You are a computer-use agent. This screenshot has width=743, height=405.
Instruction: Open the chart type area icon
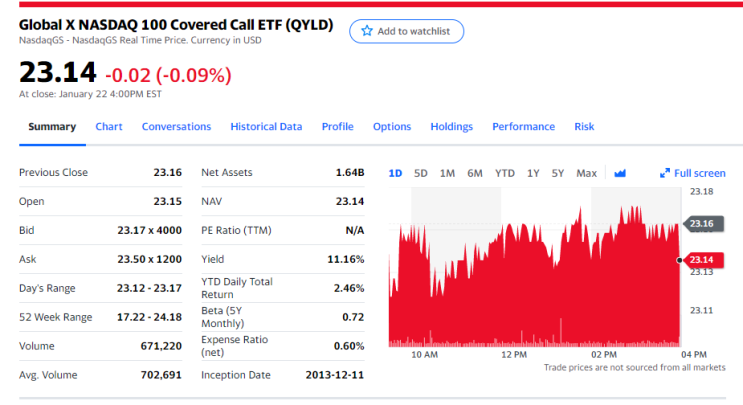(620, 173)
